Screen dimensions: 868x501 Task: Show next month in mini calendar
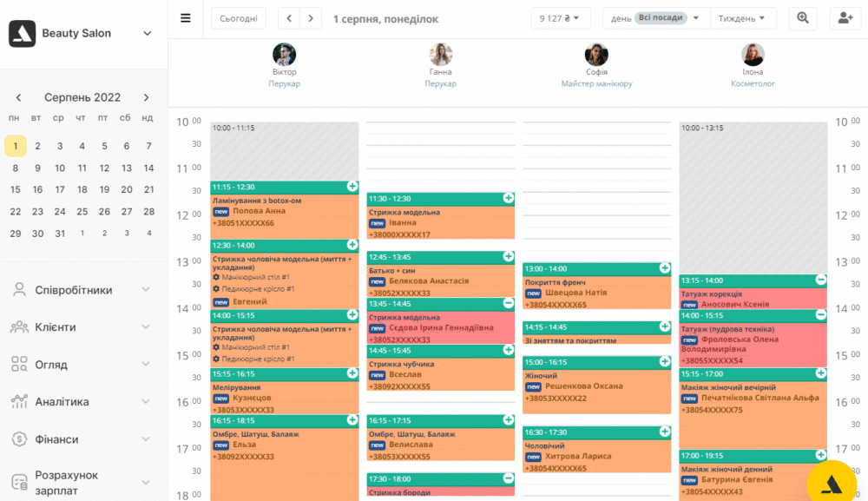click(x=146, y=97)
